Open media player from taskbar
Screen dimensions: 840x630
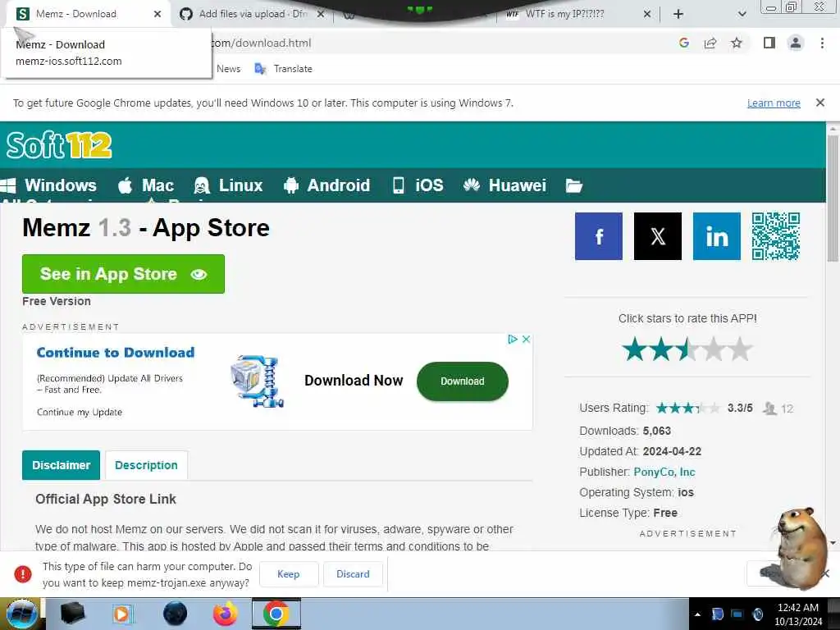coord(122,614)
